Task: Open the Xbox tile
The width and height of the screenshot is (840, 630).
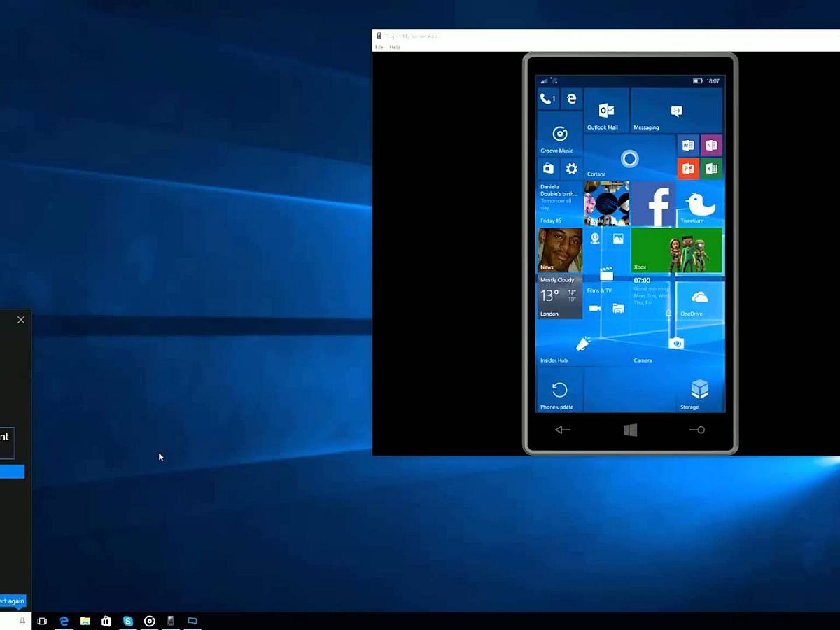Action: (x=676, y=250)
